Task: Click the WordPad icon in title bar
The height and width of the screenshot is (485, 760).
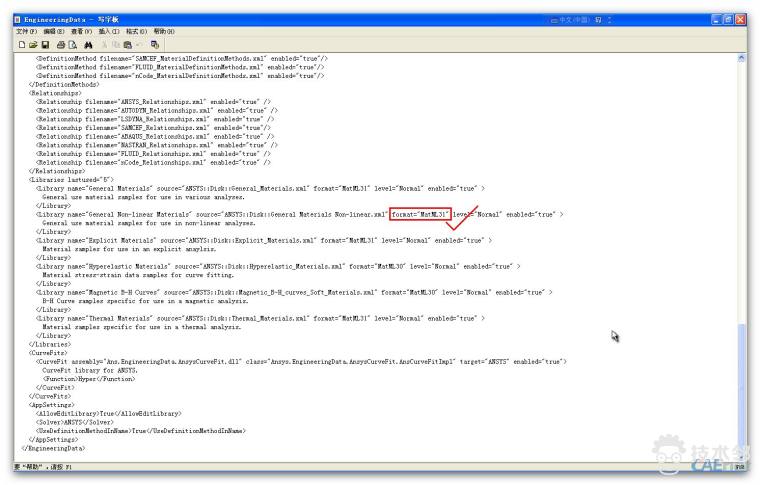Action: pyautogui.click(x=17, y=20)
